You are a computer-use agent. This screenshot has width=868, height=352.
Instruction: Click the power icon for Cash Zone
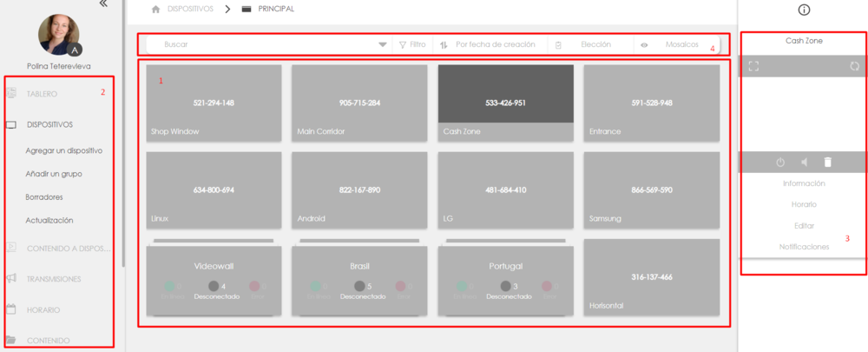tap(779, 162)
